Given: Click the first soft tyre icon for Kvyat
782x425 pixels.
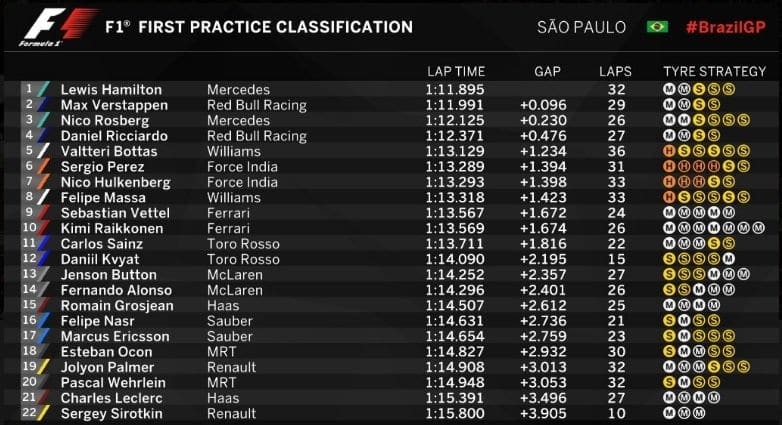Looking at the screenshot, I should 667,259.
